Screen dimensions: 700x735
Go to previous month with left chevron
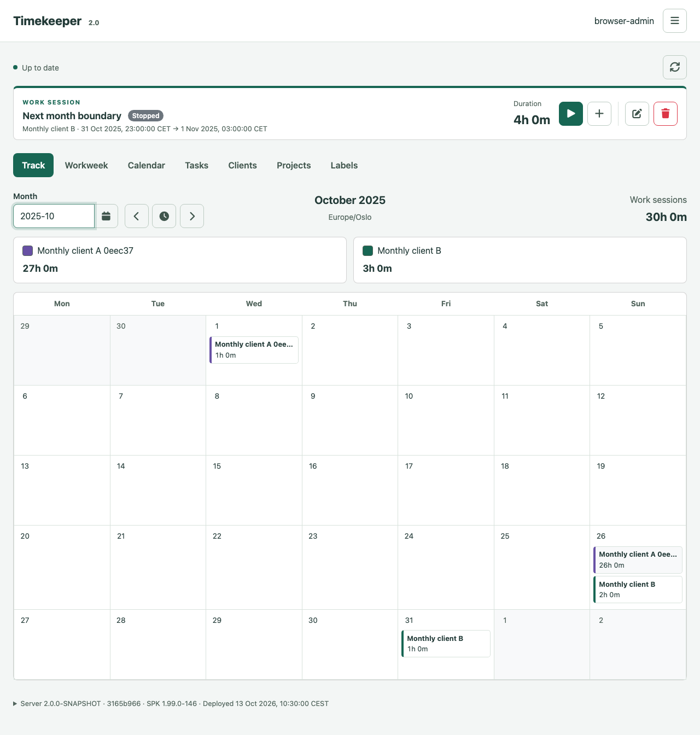pyautogui.click(x=137, y=216)
